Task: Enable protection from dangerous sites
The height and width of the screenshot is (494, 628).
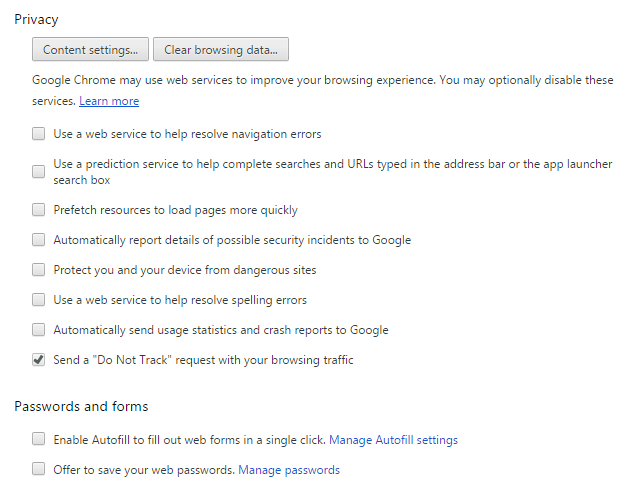Action: tap(38, 270)
